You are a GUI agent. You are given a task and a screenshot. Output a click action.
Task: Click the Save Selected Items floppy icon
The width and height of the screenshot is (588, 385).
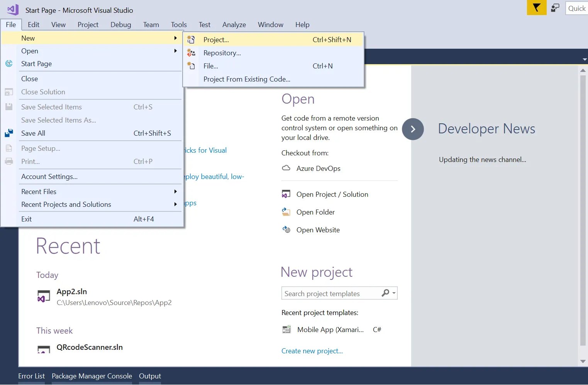click(9, 107)
